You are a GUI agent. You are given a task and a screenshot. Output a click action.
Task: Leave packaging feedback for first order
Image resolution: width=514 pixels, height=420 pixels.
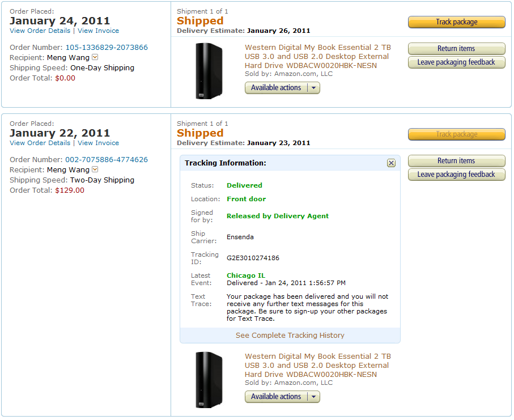(x=456, y=62)
